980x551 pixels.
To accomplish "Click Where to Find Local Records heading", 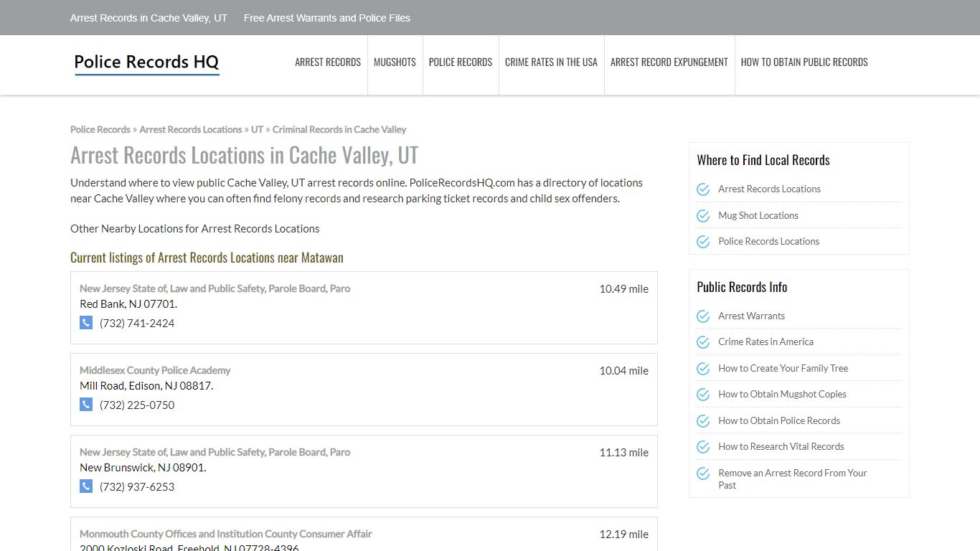I will point(763,160).
